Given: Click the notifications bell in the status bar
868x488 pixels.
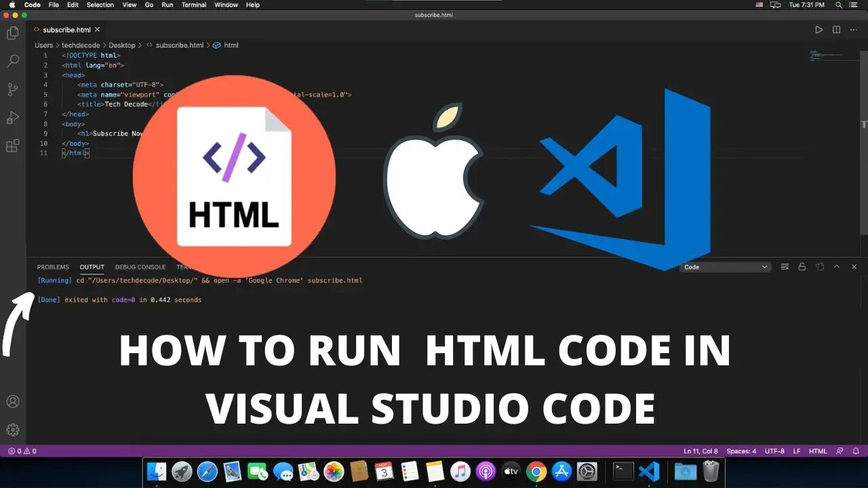Looking at the screenshot, I should coord(856,451).
